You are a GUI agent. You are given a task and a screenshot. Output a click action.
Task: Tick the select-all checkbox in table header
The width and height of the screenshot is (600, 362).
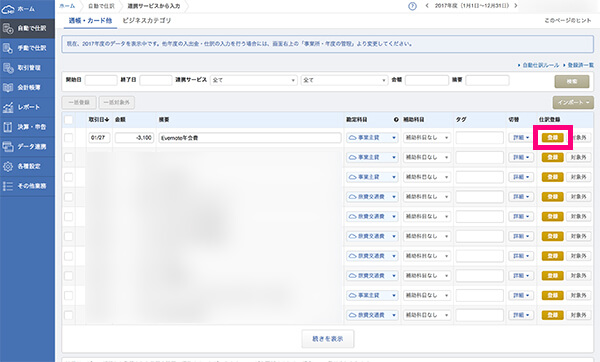point(68,120)
